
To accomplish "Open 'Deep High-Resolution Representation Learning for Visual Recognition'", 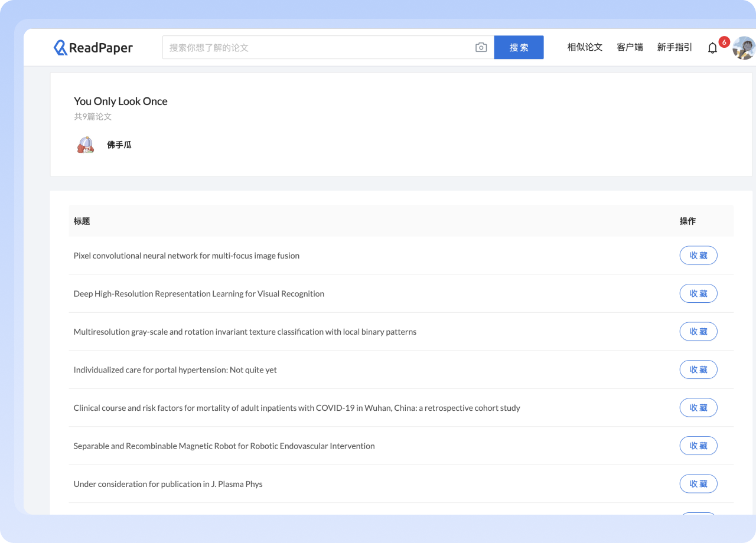I will point(199,293).
